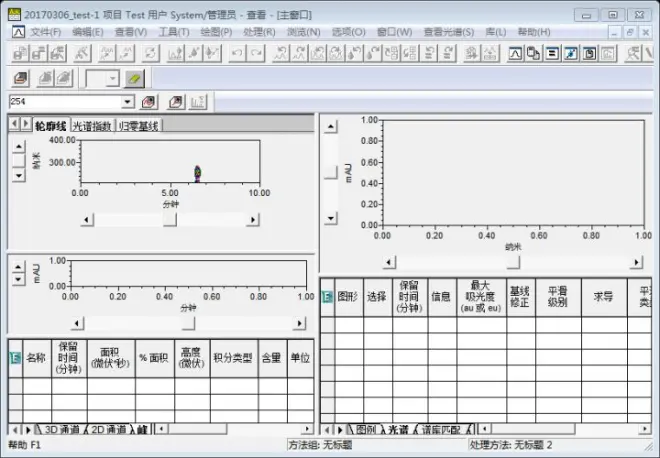Click the 平滑级别 column header
660x458 pixels.
coord(558,297)
